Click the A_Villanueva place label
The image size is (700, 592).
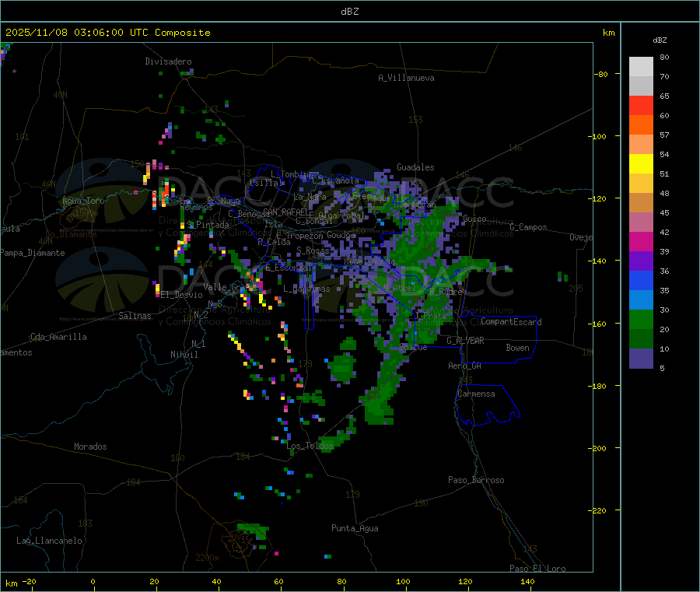[406, 78]
